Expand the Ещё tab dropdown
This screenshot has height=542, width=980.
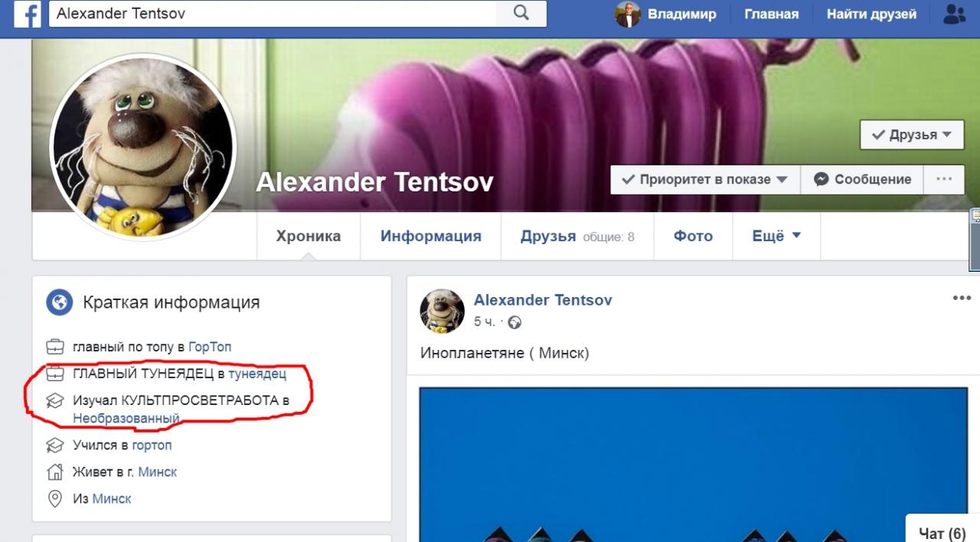pos(776,237)
